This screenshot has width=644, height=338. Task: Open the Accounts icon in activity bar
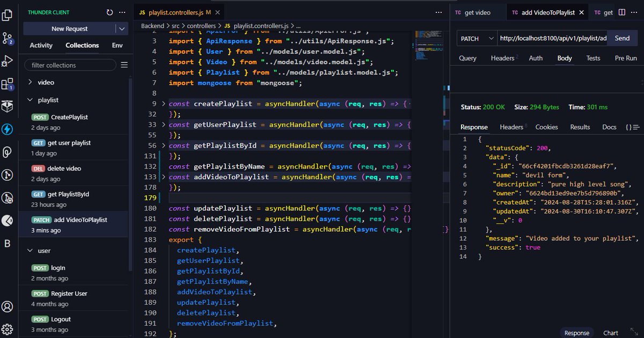click(8, 307)
